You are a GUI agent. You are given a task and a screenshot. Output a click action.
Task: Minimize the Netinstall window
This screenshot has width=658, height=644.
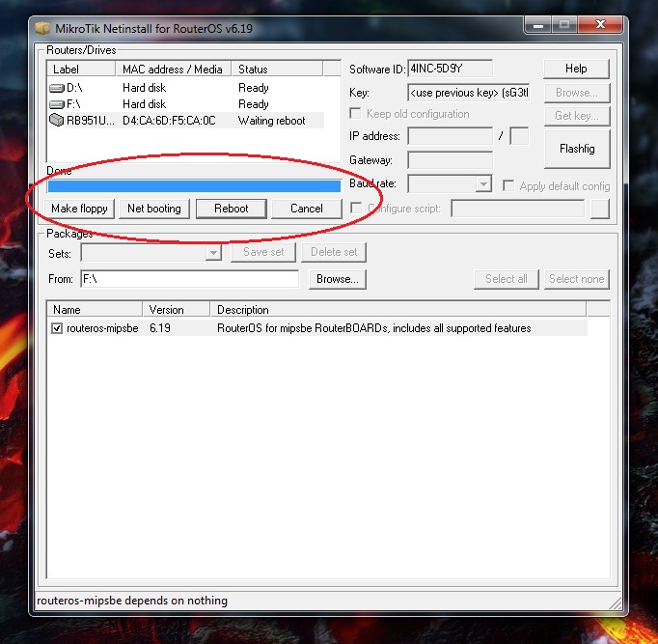[x=538, y=25]
